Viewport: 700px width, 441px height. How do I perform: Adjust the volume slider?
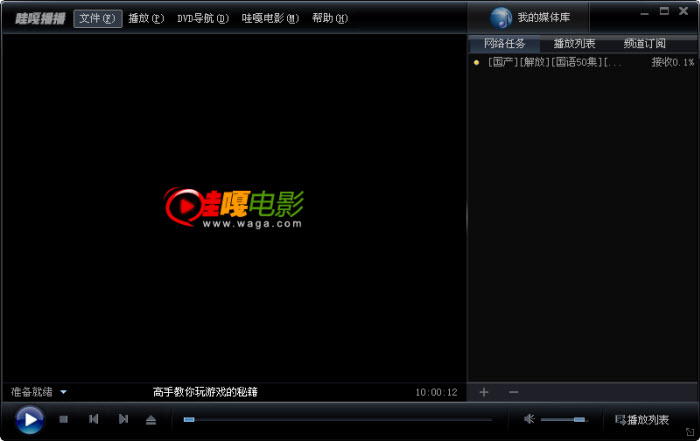click(564, 420)
